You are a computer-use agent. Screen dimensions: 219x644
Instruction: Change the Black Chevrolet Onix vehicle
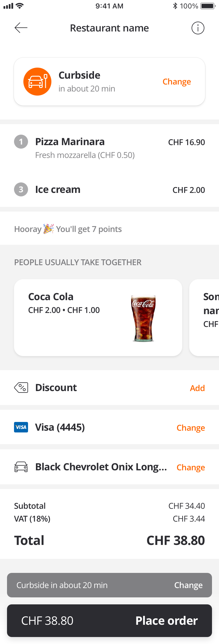point(191,467)
